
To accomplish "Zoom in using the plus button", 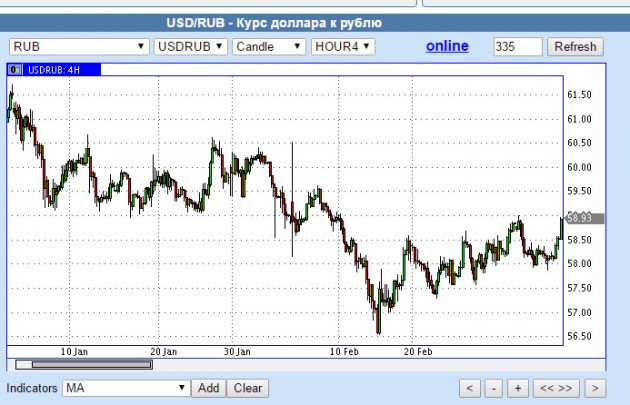I will 518,388.
